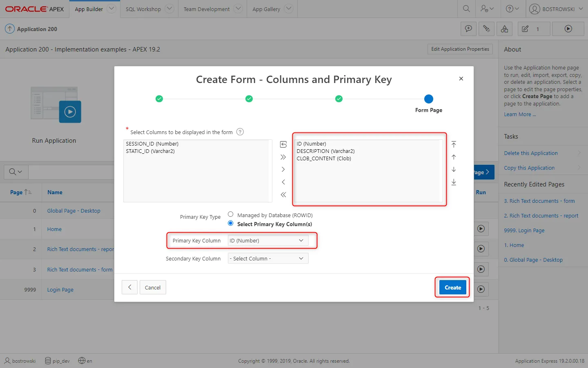Click the single right arrow Move icon
The image size is (588, 368).
283,169
